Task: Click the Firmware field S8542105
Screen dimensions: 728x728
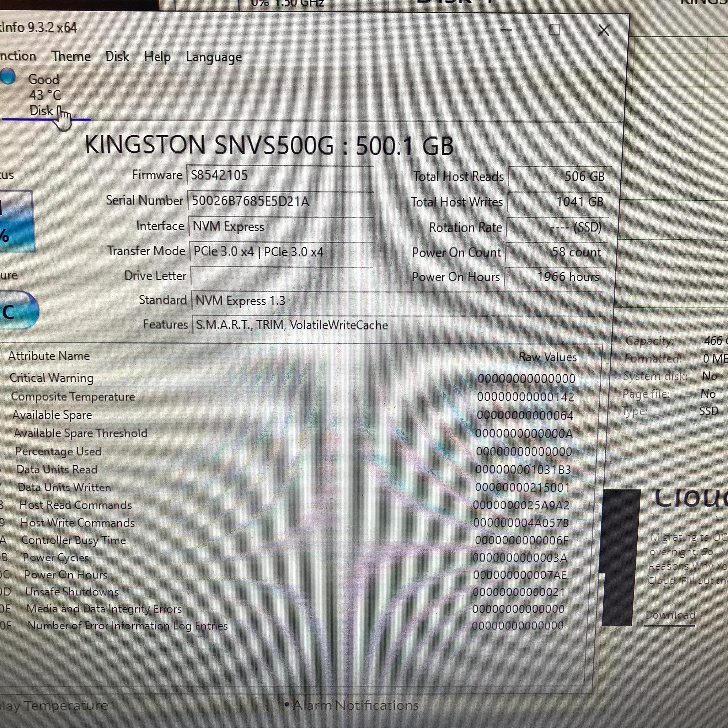Action: [280, 175]
